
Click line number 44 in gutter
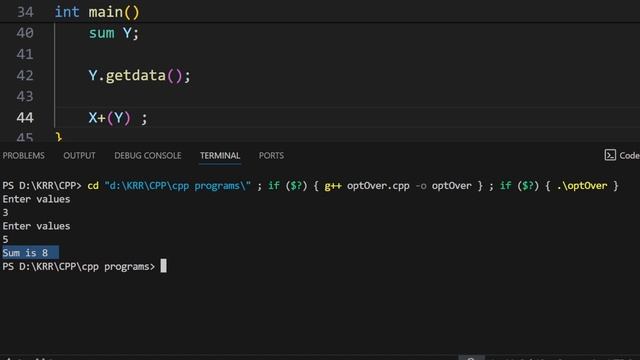pos(25,118)
